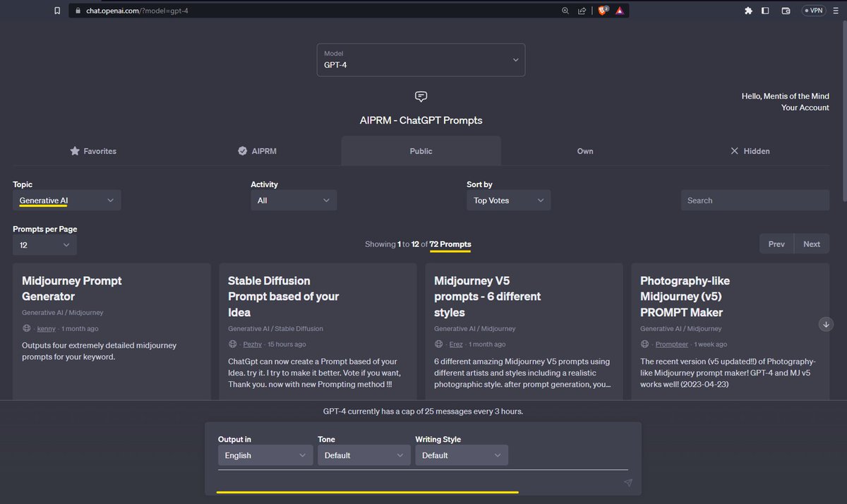
Task: Click the bookmark icon in browser toolbar
Action: (x=57, y=11)
